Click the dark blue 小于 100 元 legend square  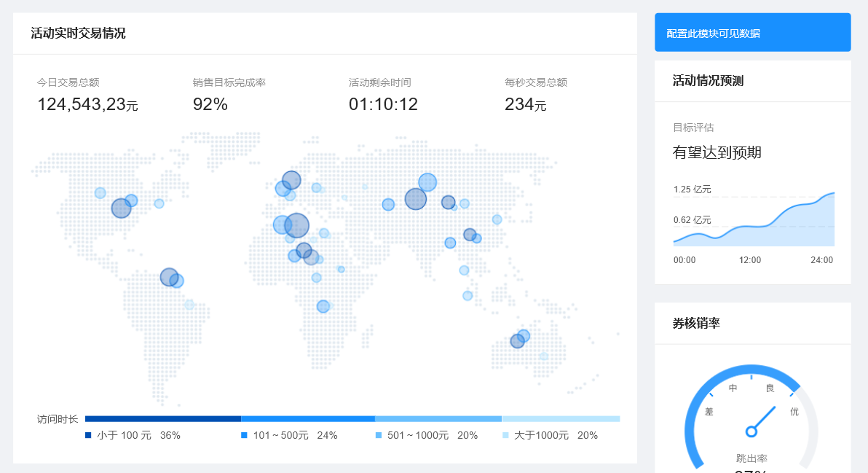coord(88,435)
